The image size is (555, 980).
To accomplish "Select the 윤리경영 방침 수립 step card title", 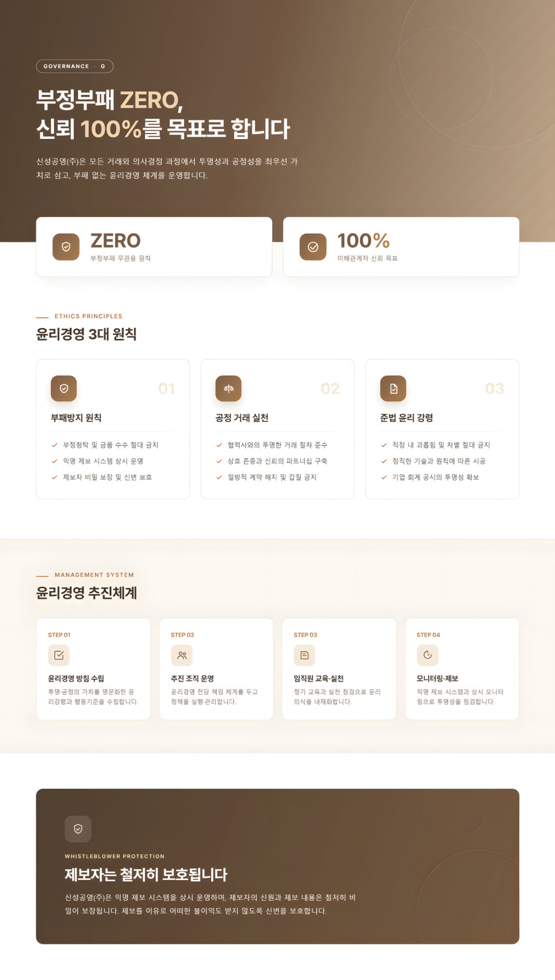I will (76, 678).
